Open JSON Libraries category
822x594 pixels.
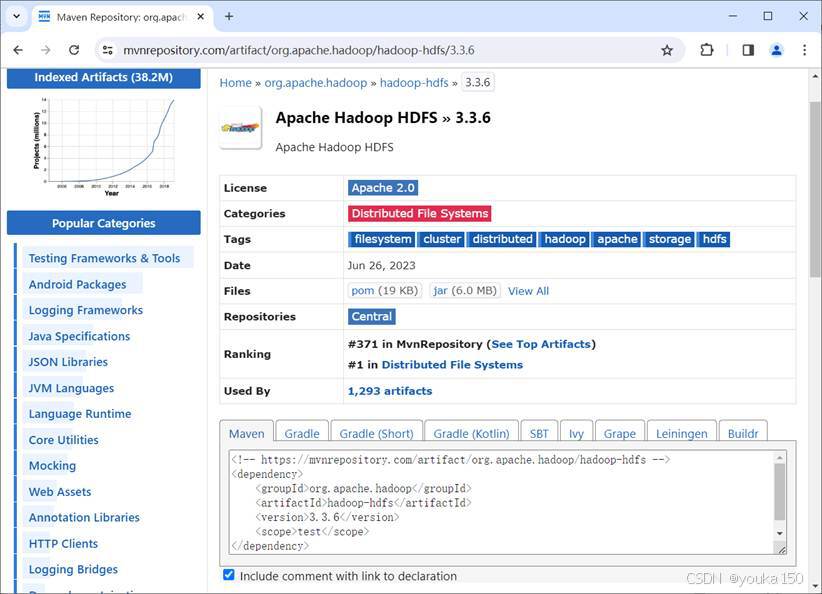click(x=68, y=362)
